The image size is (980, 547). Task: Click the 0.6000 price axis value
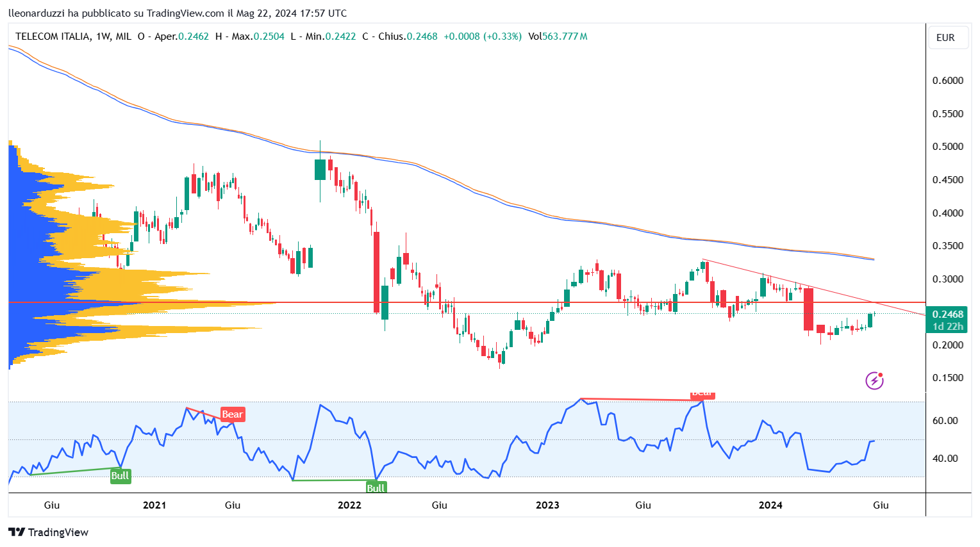[x=948, y=81]
